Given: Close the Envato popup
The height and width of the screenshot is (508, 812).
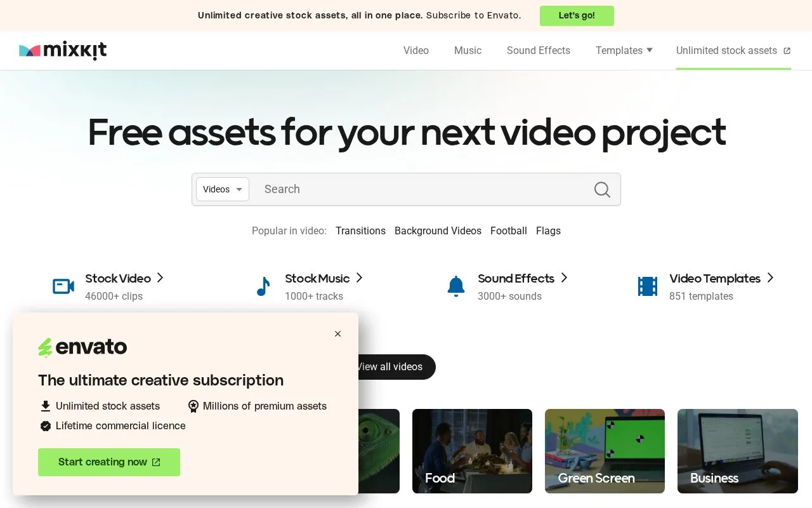Looking at the screenshot, I should click(x=337, y=333).
